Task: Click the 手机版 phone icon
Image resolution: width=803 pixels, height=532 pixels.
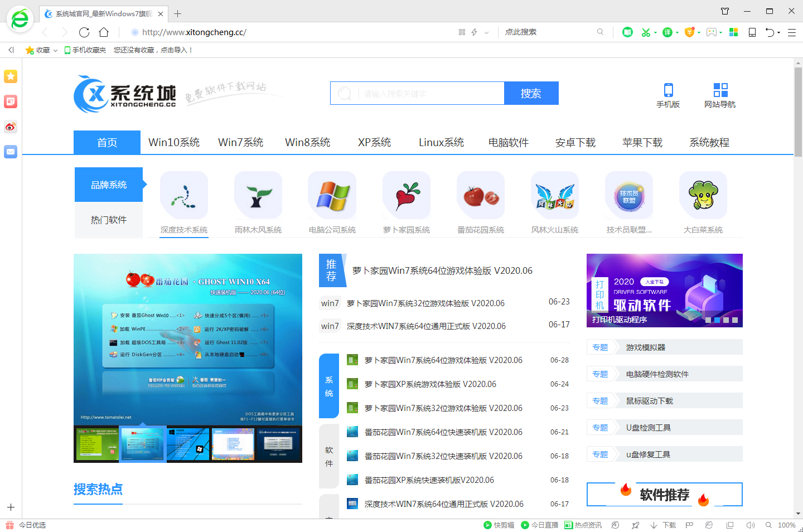Action: (x=668, y=90)
